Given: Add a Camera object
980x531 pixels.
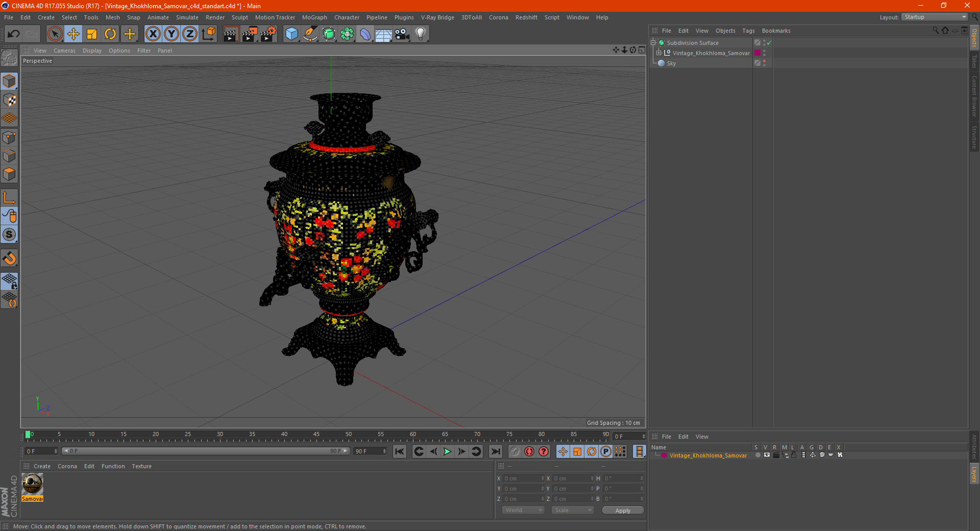Looking at the screenshot, I should click(402, 34).
